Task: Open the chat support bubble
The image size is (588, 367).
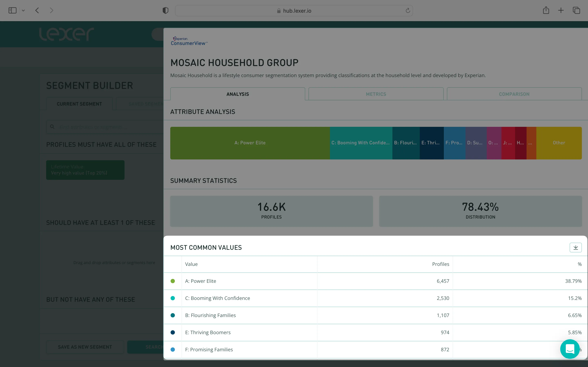Action: [x=570, y=349]
